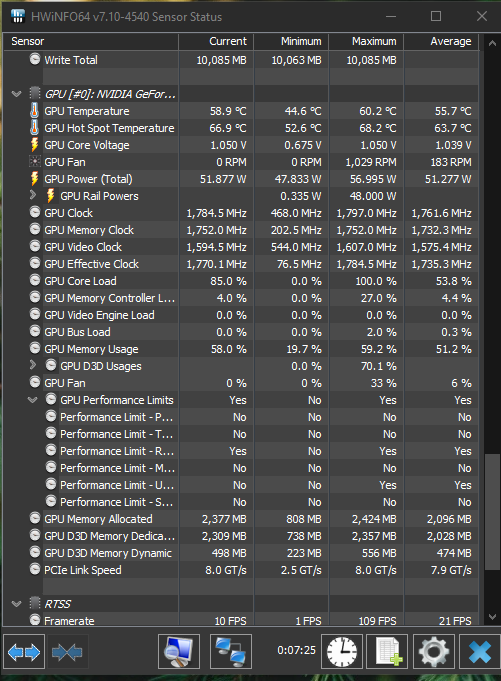The width and height of the screenshot is (501, 681).
Task: Click the GPU Hot Spot Temperature thermometer icon
Action: pyautogui.click(x=34, y=128)
